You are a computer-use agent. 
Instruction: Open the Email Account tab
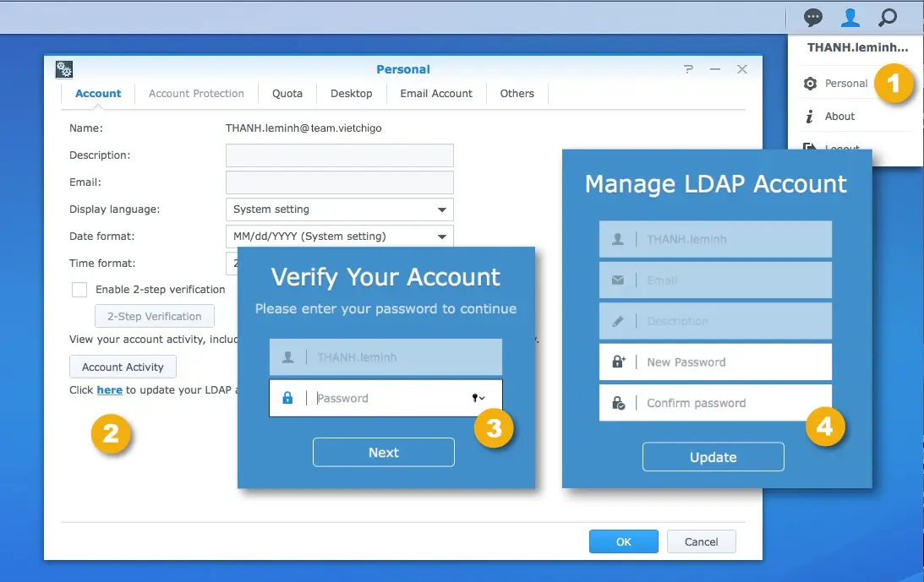tap(436, 94)
